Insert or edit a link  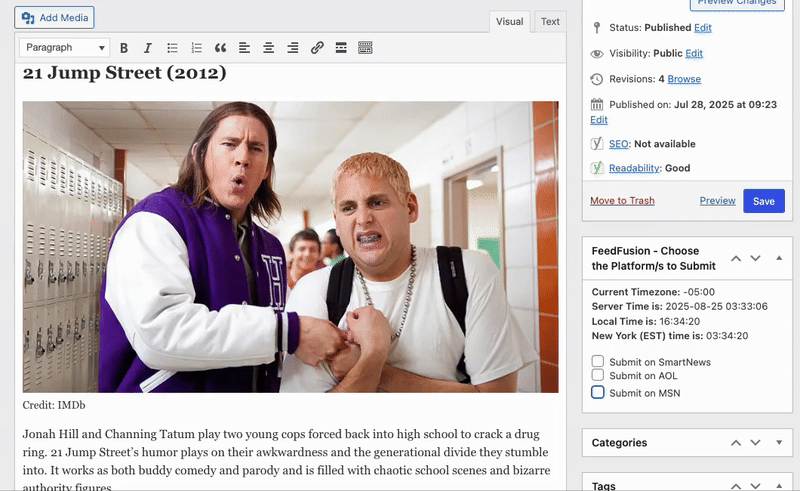317,48
